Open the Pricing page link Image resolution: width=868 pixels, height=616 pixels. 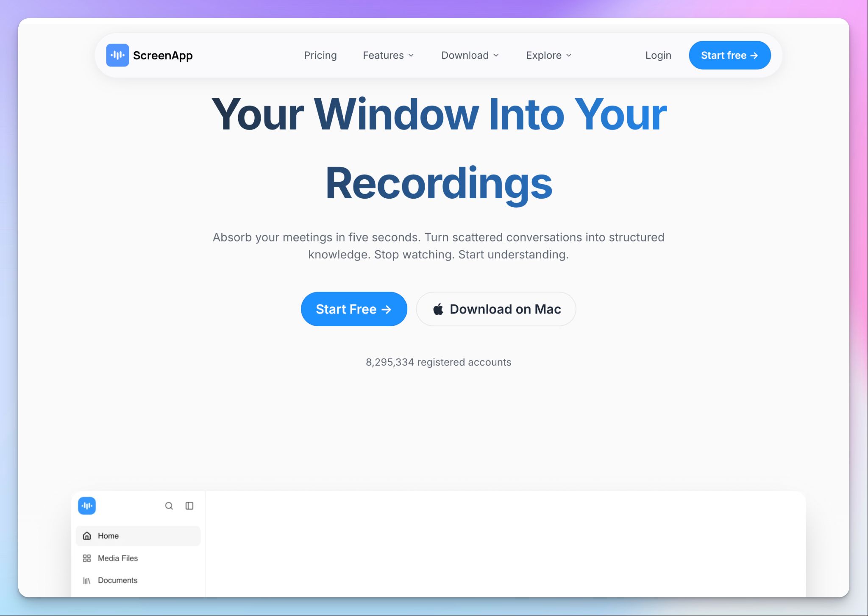point(320,55)
